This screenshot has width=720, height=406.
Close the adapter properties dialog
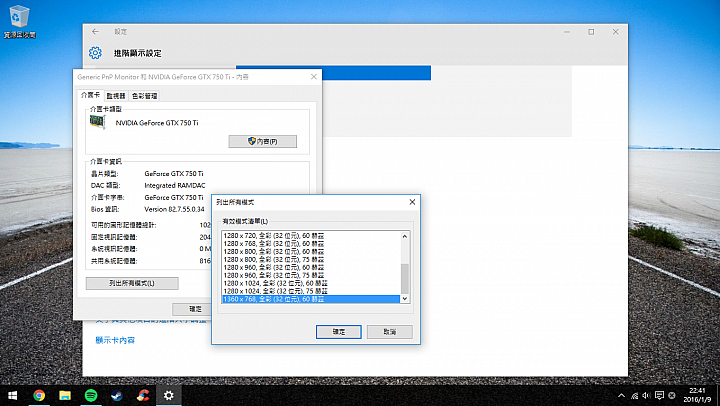(314, 77)
